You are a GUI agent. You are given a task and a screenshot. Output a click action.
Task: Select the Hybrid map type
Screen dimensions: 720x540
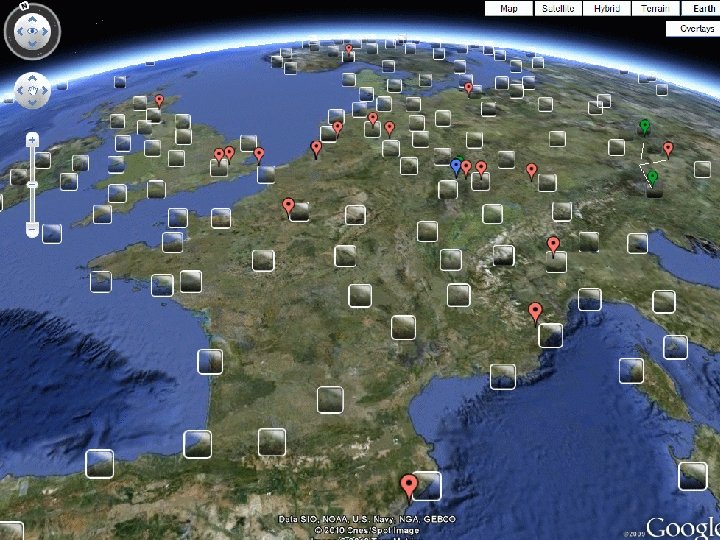pyautogui.click(x=607, y=8)
